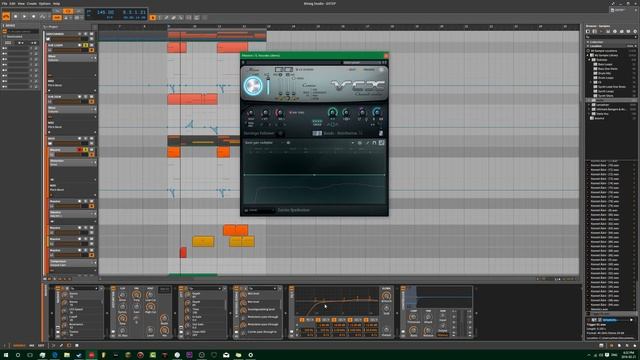
Task: Select the small red clip at playhead
Action: (183, 252)
